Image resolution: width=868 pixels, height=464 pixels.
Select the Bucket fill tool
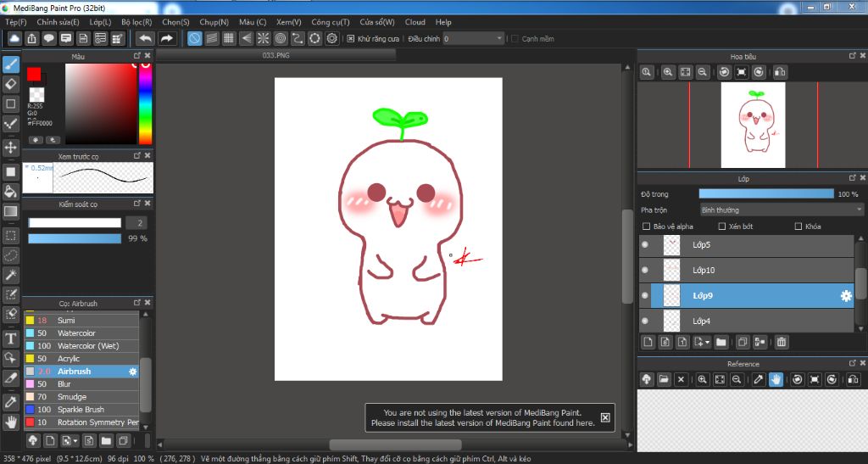(x=10, y=191)
